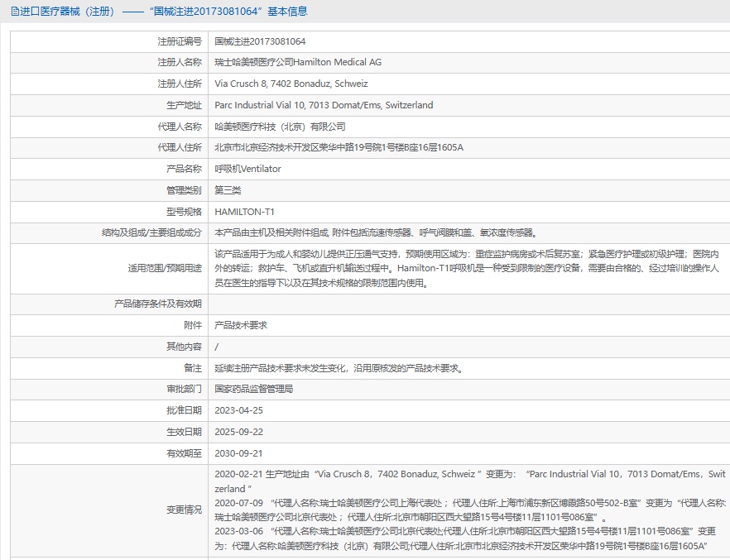Select model value HAMILTON-T1
The height and width of the screenshot is (560, 730).
pyautogui.click(x=244, y=212)
